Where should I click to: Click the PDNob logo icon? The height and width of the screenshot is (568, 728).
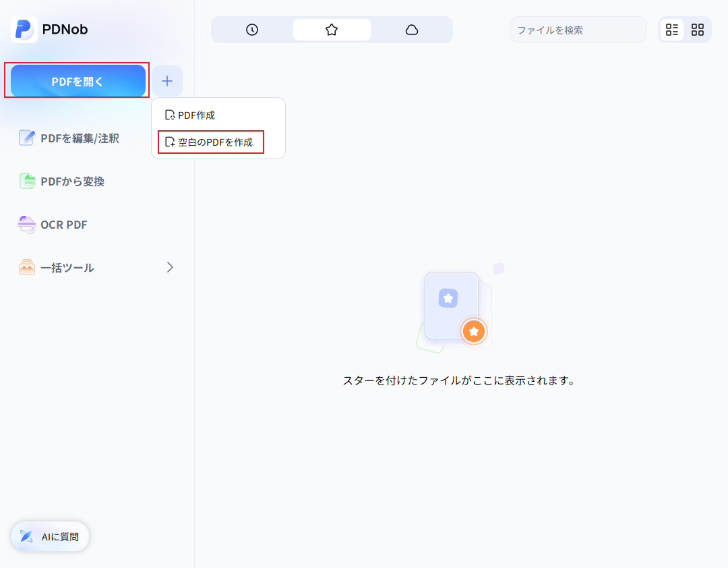[25, 29]
